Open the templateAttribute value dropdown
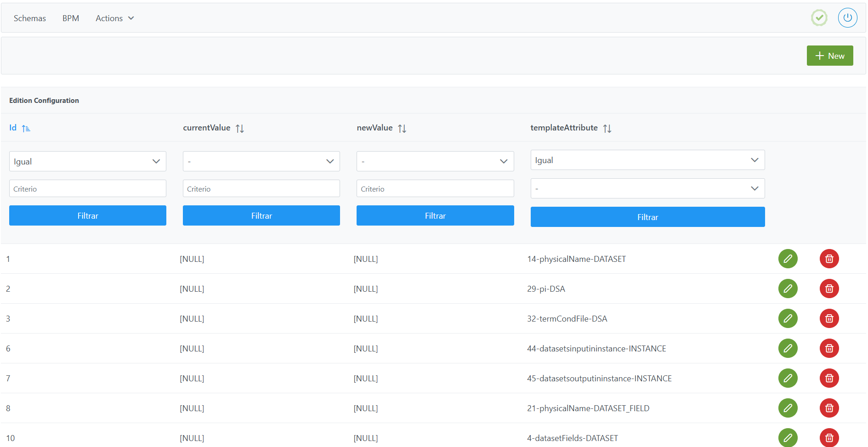This screenshot has width=868, height=447. [647, 188]
